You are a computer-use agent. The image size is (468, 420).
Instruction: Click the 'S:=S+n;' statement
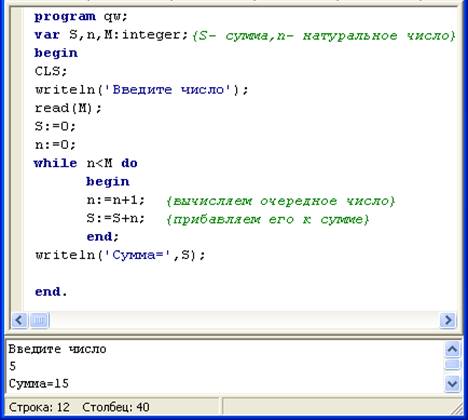(116, 219)
